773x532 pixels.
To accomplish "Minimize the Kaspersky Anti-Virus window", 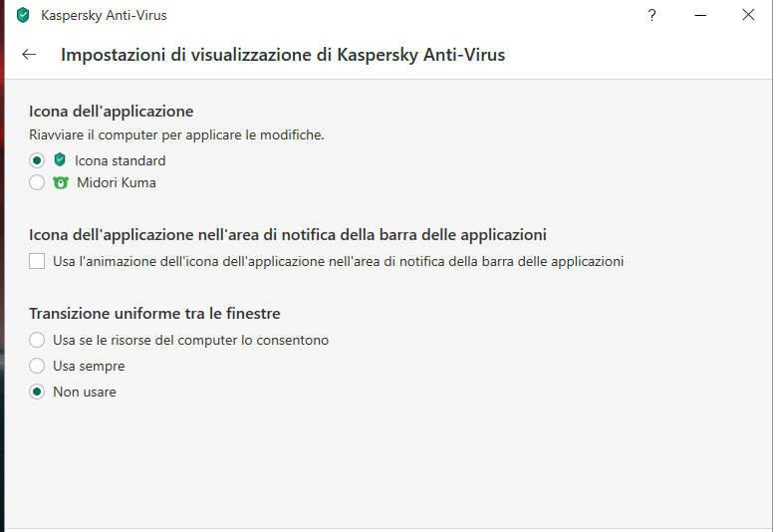I will (700, 15).
